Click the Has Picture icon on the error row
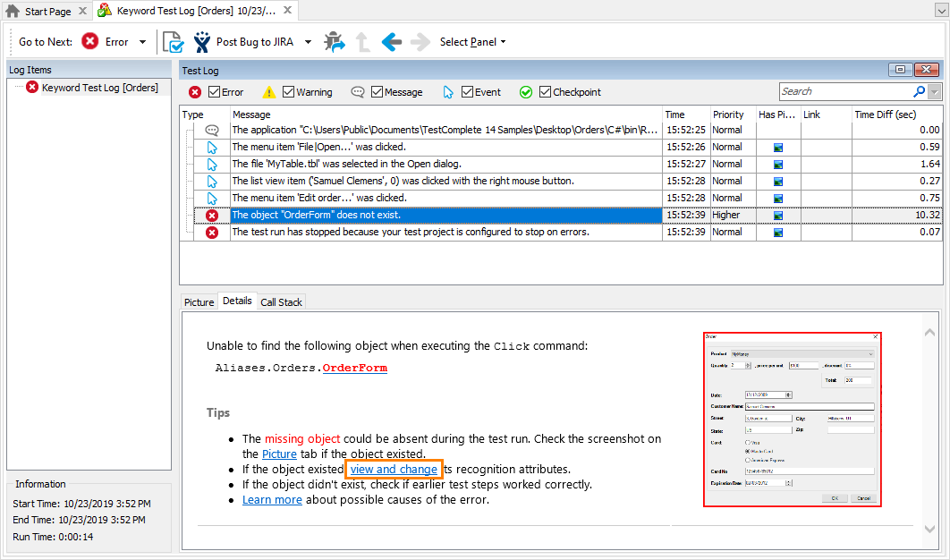The width and height of the screenshot is (950, 560). point(775,215)
